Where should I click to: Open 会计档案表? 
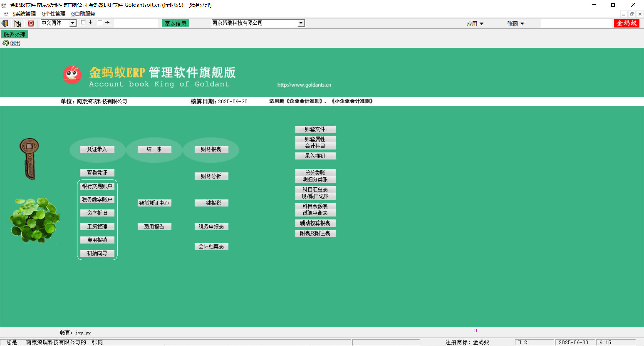pos(211,247)
